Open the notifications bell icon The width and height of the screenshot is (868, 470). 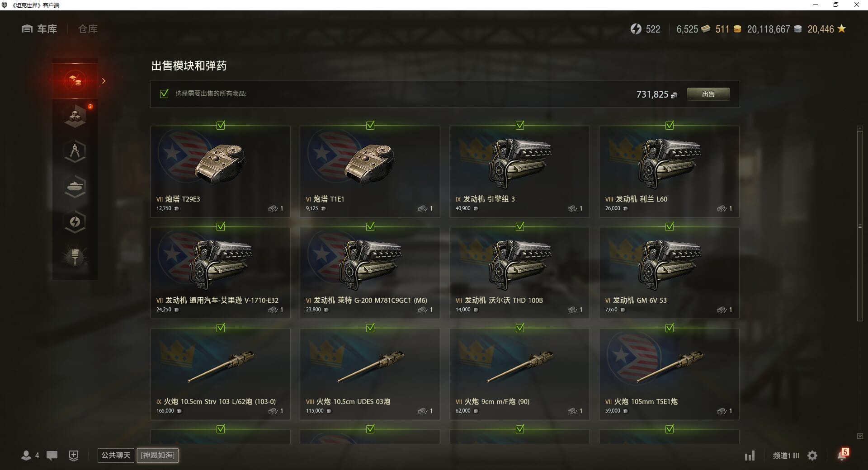tap(842, 455)
